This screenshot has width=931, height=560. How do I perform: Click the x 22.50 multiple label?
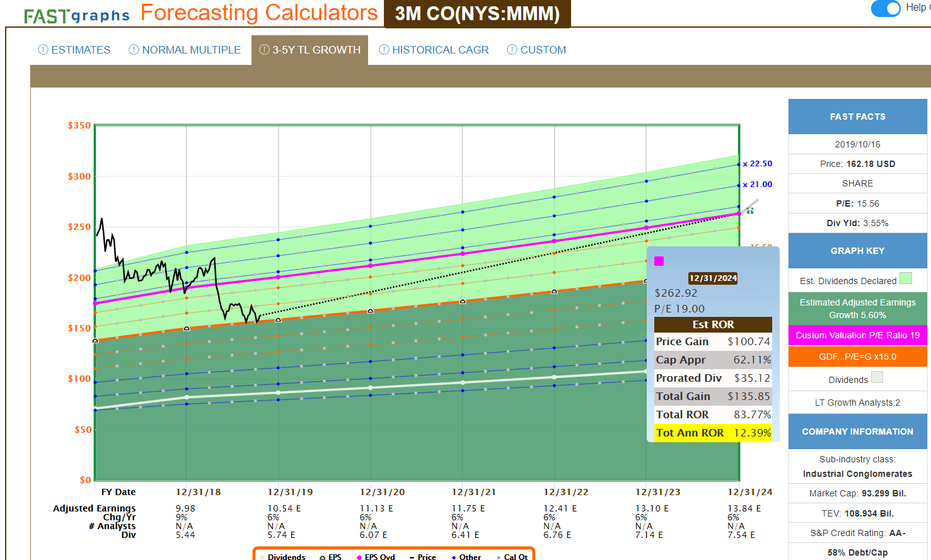758,164
